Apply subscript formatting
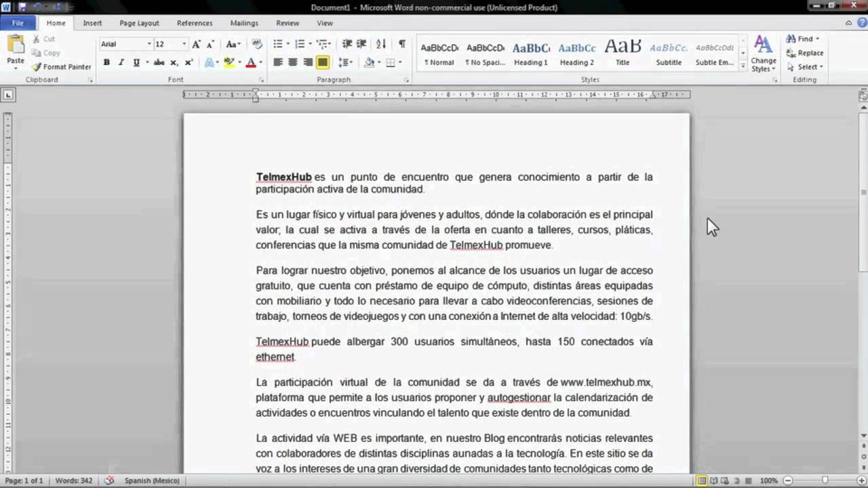The image size is (868, 488). click(174, 62)
